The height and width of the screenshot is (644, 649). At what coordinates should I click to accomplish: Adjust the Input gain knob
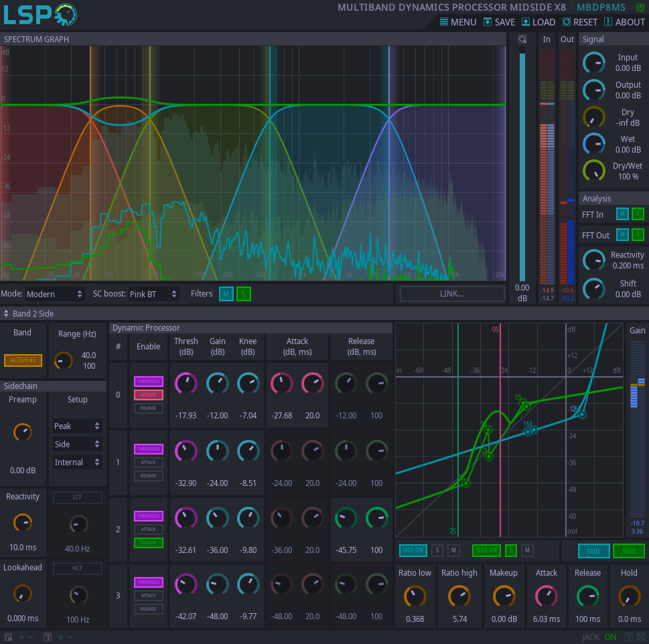coord(594,63)
